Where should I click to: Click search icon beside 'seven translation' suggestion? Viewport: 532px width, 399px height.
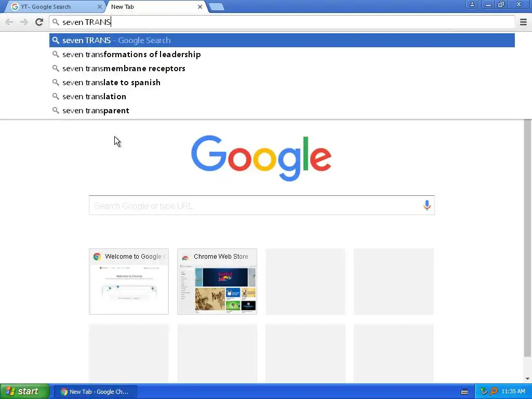[x=56, y=97]
